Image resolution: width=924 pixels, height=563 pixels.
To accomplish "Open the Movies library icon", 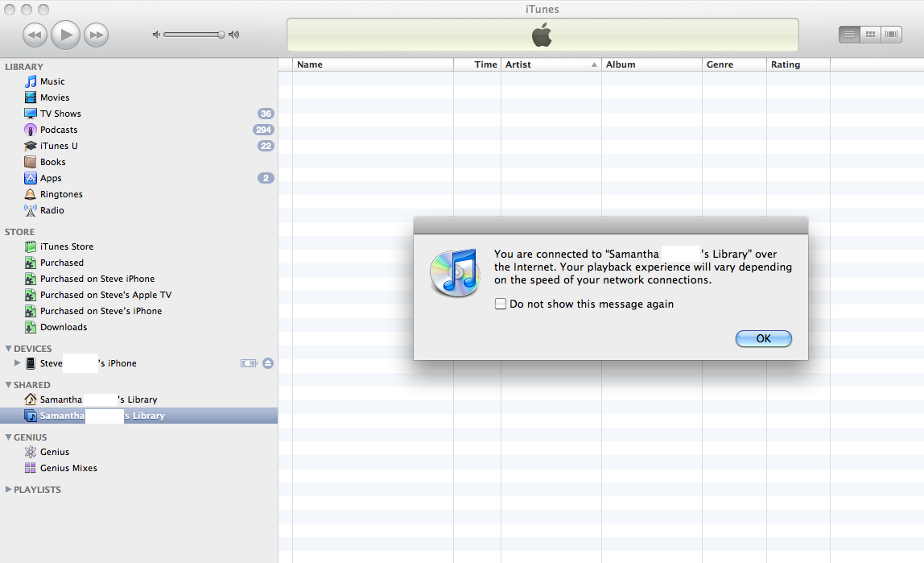I will point(30,97).
